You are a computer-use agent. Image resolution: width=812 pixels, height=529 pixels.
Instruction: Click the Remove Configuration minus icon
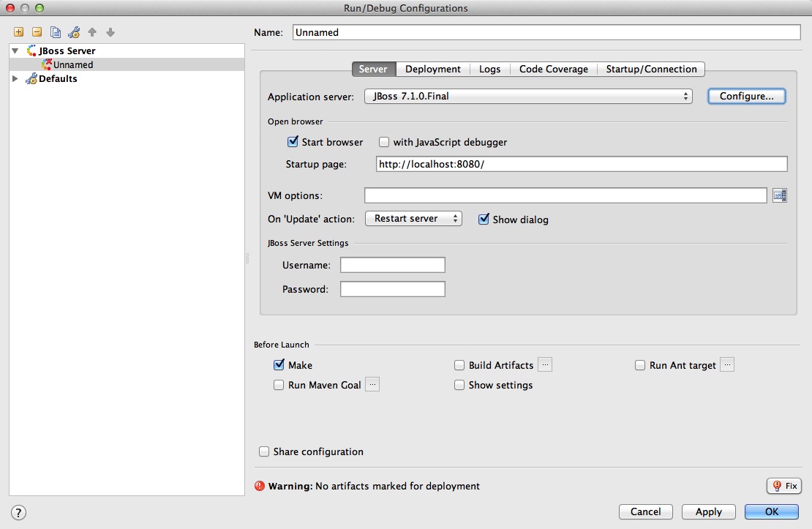[37, 32]
